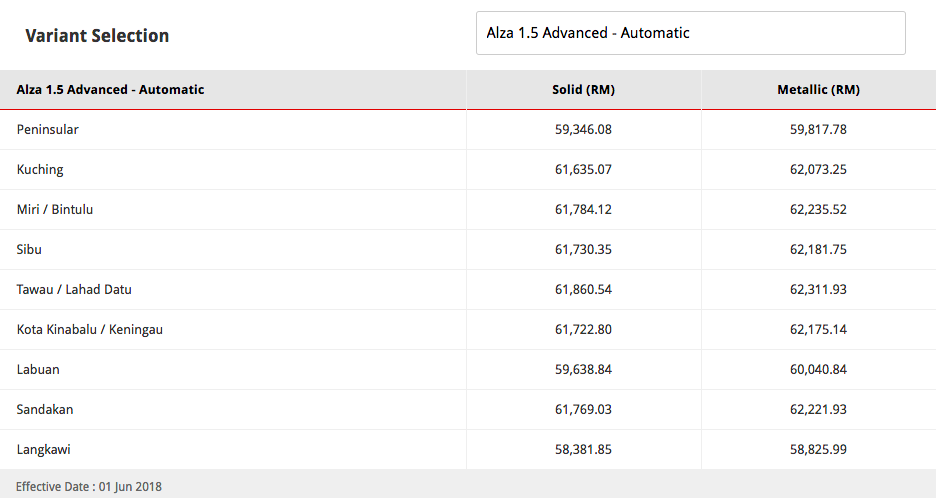This screenshot has height=498, width=936.
Task: Click Labuan metallic price 60,040.84
Action: 818,370
